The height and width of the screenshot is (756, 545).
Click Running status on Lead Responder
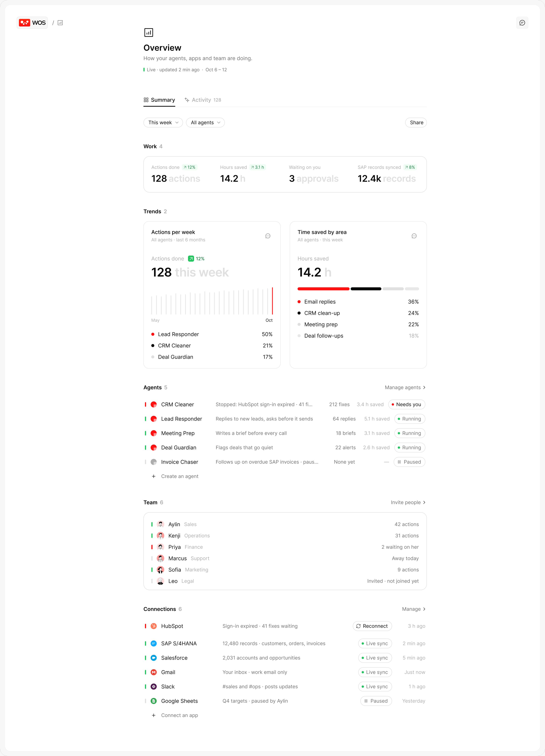(410, 419)
